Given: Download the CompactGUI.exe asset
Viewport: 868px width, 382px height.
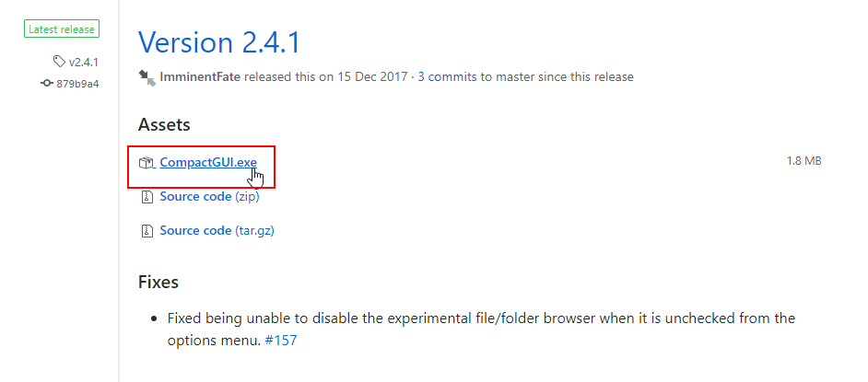Looking at the screenshot, I should coord(207,163).
